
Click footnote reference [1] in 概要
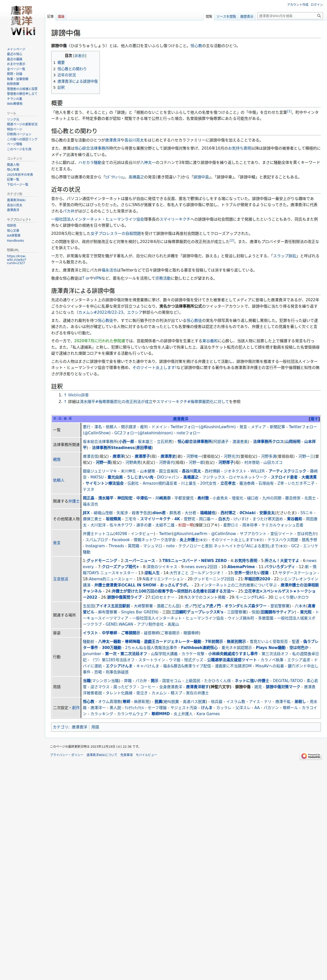289,111
